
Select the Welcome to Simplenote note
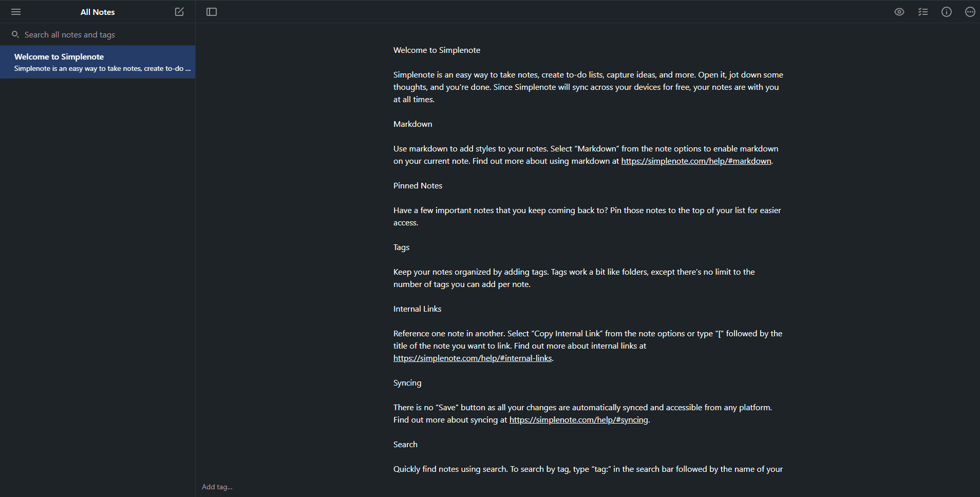coord(98,62)
